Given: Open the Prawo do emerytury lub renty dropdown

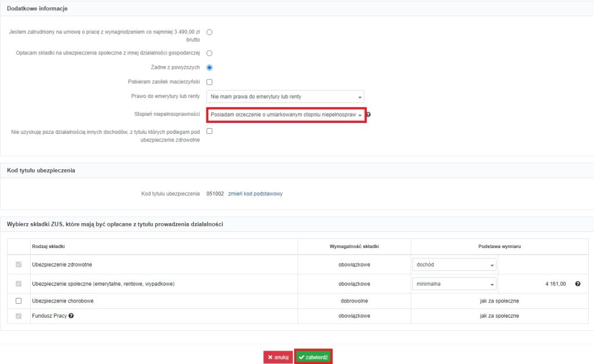Looking at the screenshot, I should click(285, 96).
